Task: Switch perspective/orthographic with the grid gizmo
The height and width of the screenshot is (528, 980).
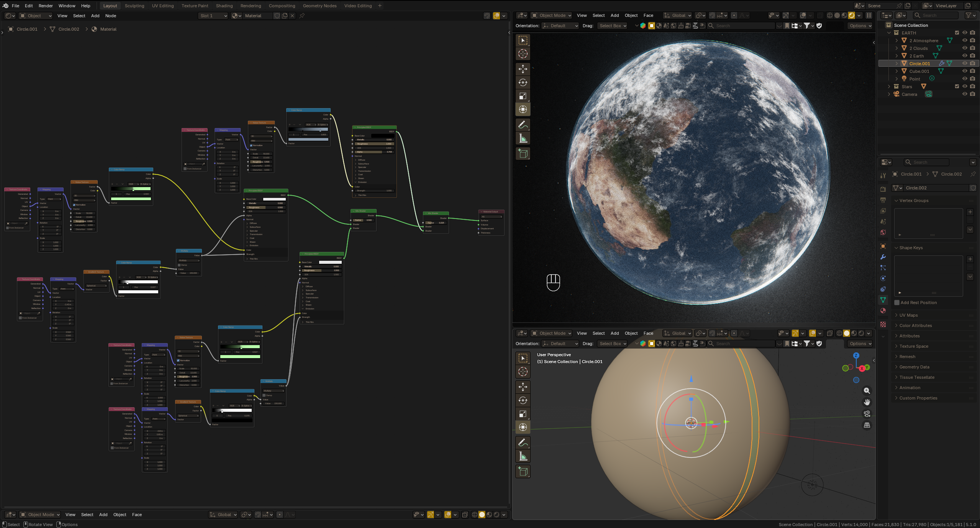Action: click(867, 425)
